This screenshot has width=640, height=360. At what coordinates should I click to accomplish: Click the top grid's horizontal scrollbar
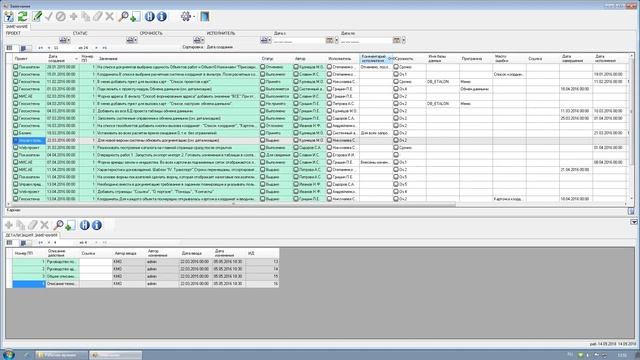click(x=233, y=204)
